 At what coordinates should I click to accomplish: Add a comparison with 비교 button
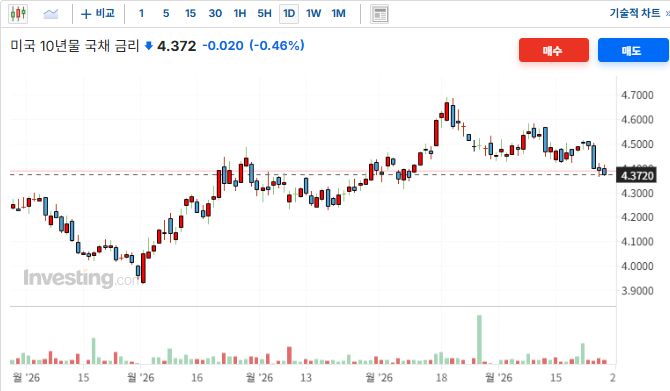pyautogui.click(x=98, y=14)
